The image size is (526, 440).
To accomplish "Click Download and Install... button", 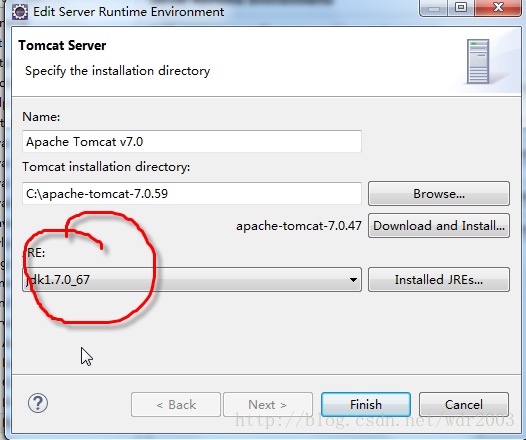I will coord(439,226).
